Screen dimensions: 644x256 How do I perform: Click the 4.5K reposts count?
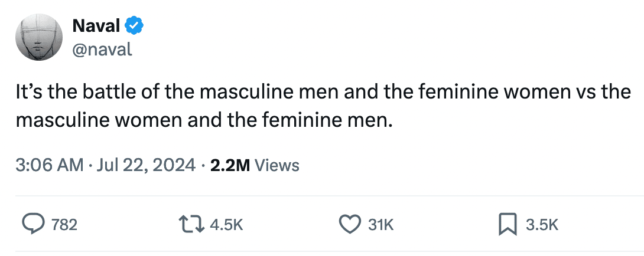coord(226,225)
